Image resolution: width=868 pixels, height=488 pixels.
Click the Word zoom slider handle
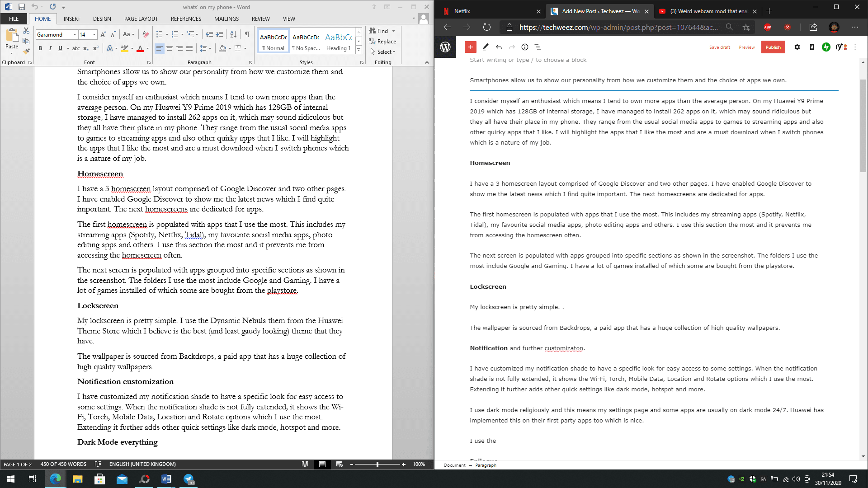coord(377,464)
